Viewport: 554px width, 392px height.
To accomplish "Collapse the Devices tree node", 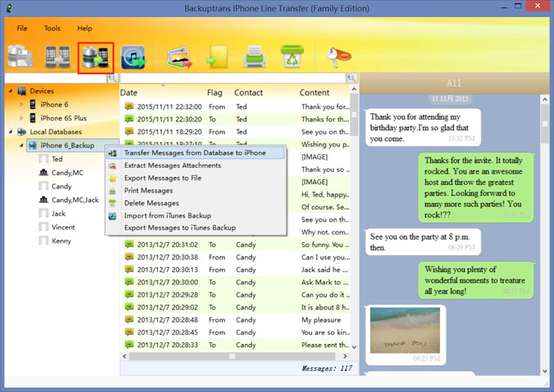I will click(11, 90).
